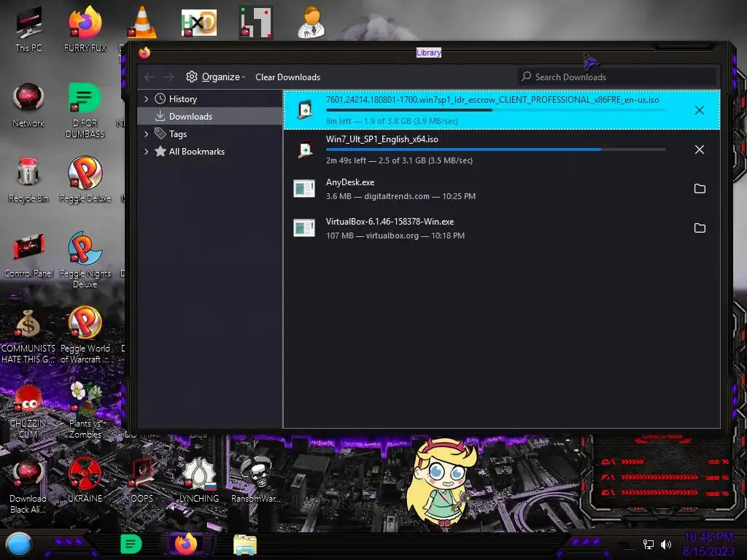Click the Win7_Ult iso file icon

click(304, 149)
